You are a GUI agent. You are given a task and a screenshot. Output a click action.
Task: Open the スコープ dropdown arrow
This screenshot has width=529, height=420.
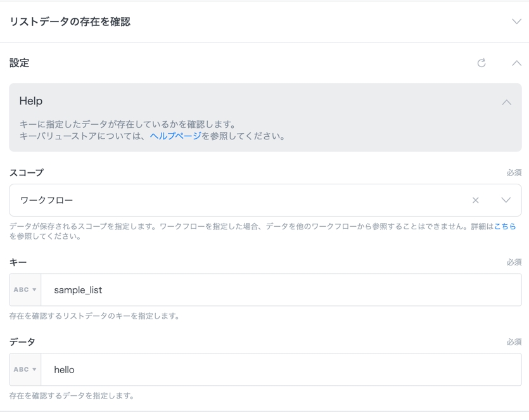click(506, 200)
